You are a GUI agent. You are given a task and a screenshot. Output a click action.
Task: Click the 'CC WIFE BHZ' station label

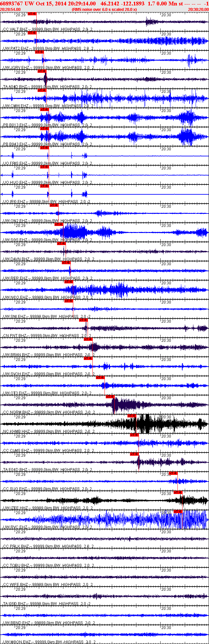16,585
